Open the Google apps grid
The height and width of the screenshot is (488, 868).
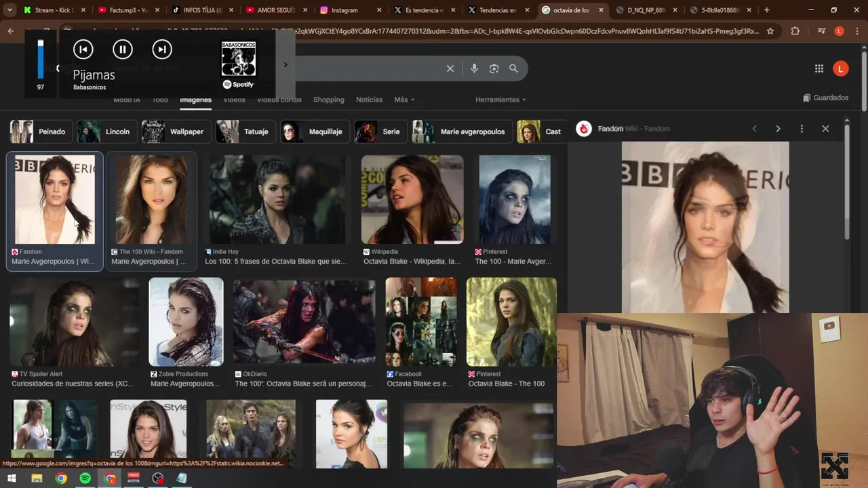click(819, 68)
